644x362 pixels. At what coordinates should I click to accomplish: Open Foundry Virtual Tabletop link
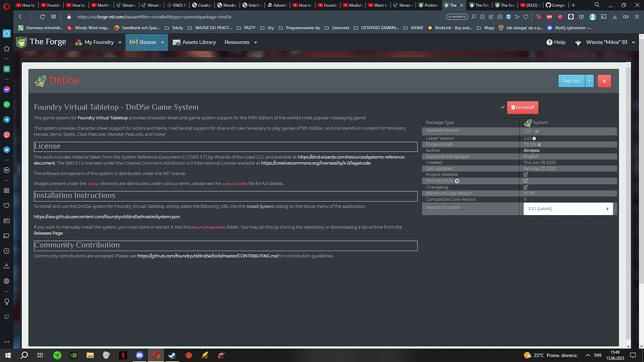pos(103,118)
